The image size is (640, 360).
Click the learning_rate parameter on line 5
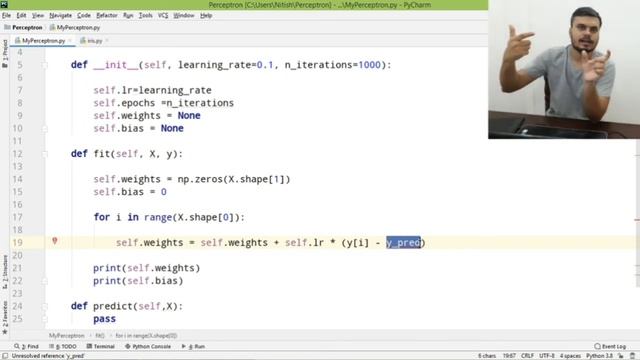tap(214, 65)
